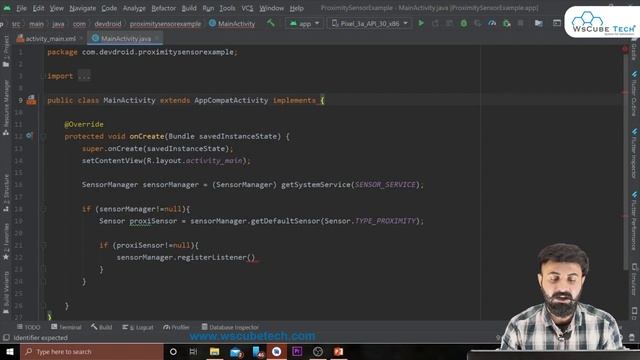Open the File menu
The height and width of the screenshot is (360, 640).
point(21,8)
